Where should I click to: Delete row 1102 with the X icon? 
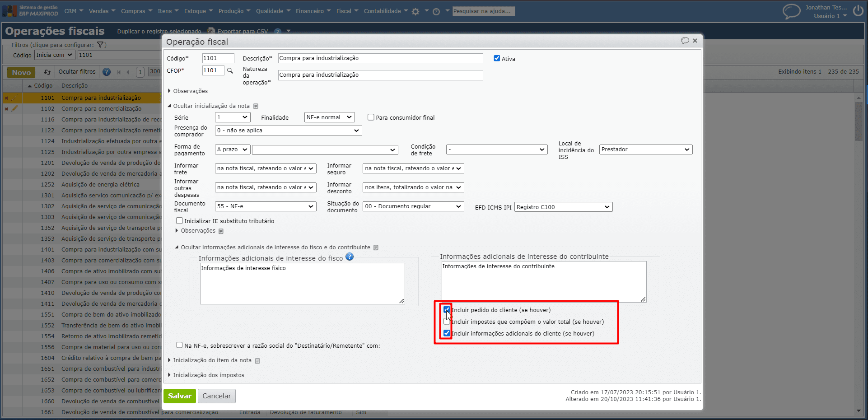(6, 108)
